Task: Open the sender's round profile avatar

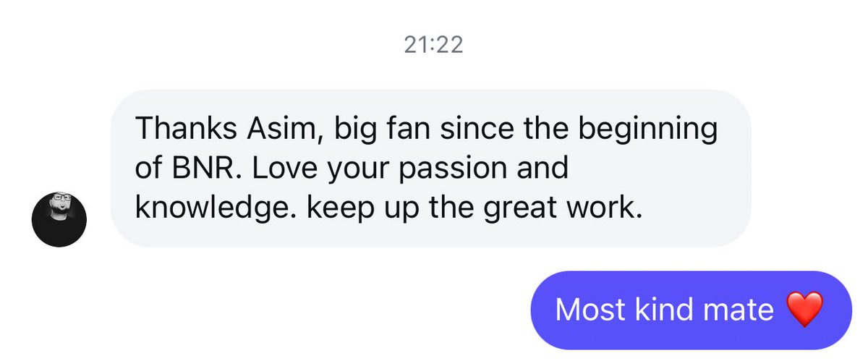Action: click(x=59, y=220)
